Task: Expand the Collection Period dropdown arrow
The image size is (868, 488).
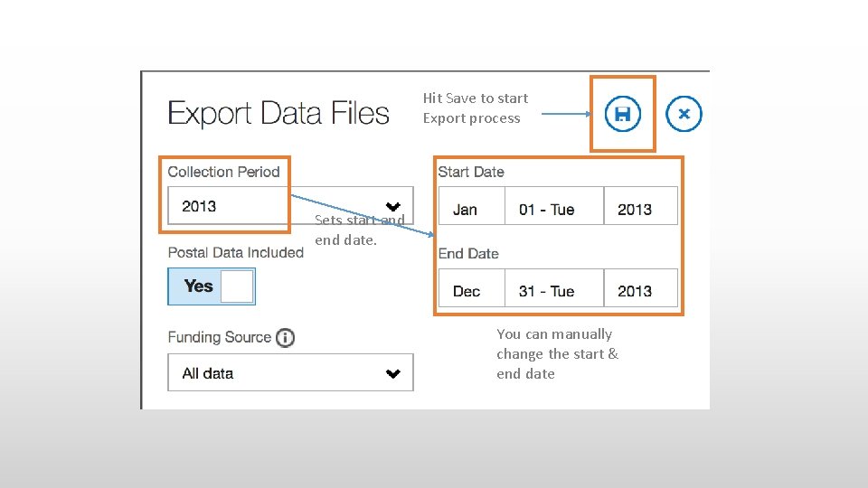Action: click(x=392, y=206)
